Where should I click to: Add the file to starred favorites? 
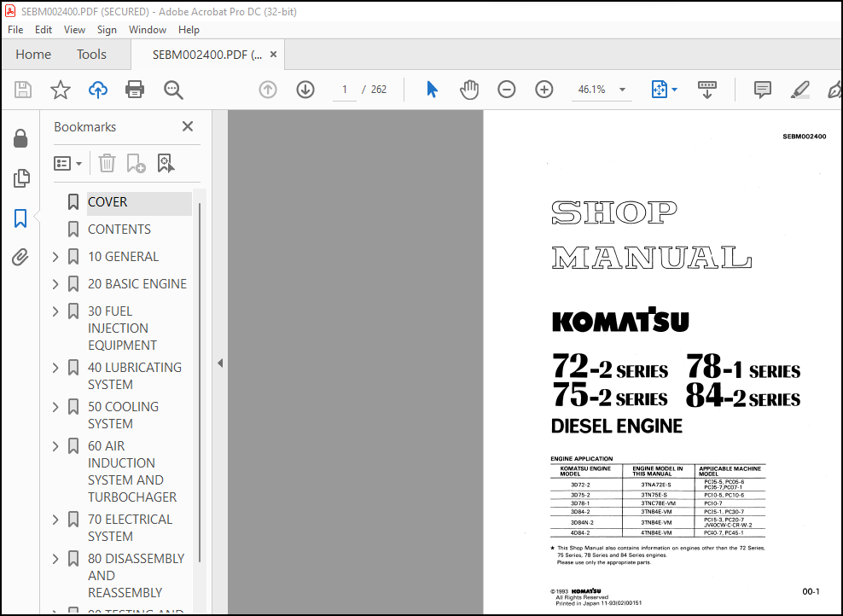(61, 90)
